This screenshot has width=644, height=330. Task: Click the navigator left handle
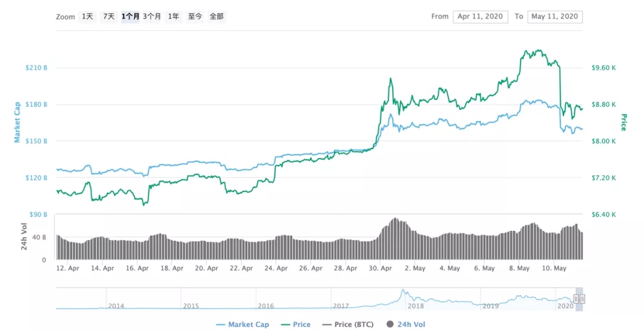[576, 299]
